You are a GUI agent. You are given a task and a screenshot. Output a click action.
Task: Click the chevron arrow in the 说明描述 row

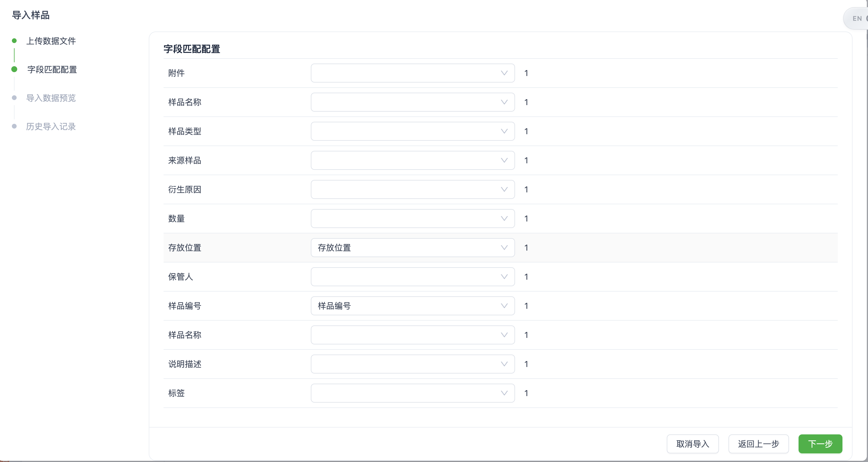coord(504,364)
